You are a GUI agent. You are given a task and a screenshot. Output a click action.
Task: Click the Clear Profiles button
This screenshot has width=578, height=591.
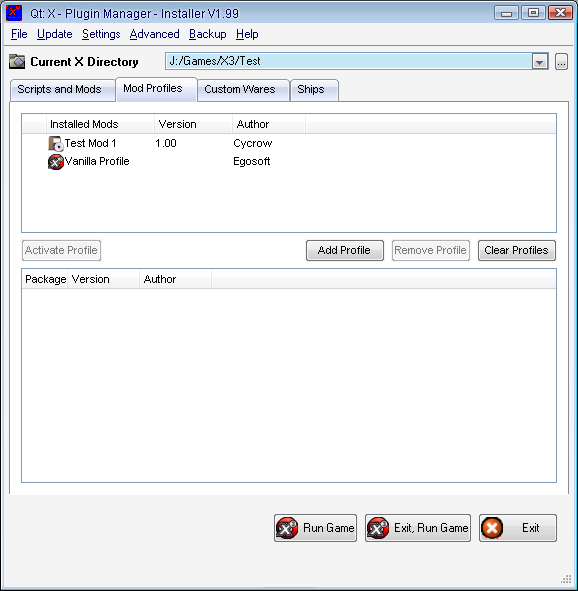point(517,250)
